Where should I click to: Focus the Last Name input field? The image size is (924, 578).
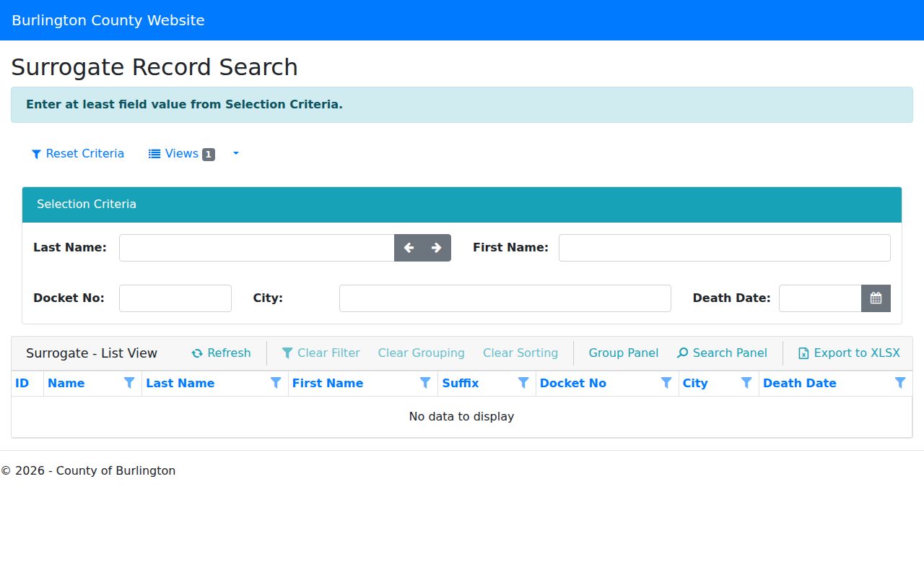point(257,248)
